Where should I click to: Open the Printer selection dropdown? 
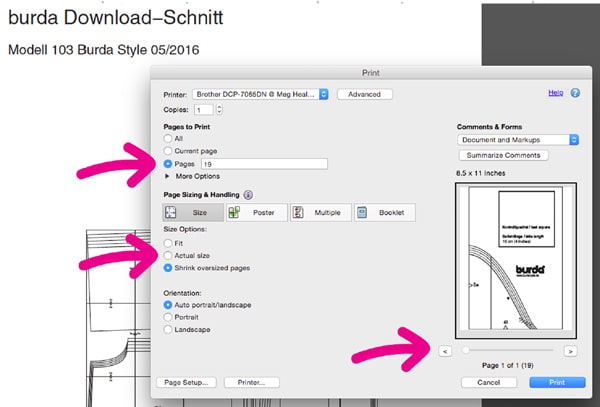point(260,94)
